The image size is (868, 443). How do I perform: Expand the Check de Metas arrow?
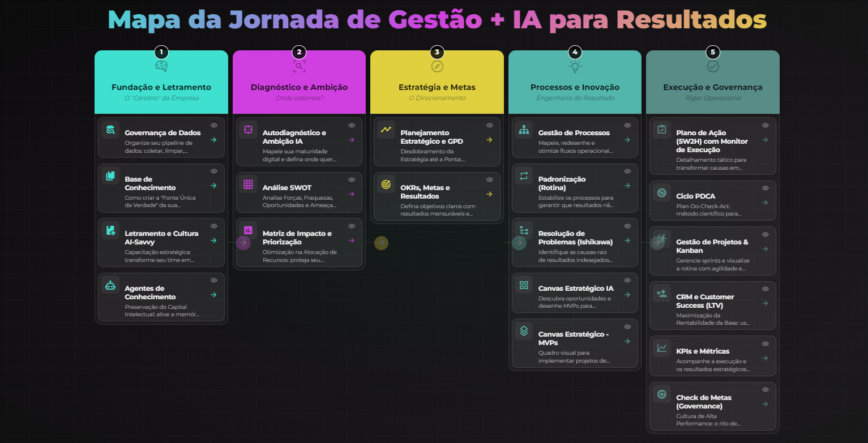click(765, 404)
